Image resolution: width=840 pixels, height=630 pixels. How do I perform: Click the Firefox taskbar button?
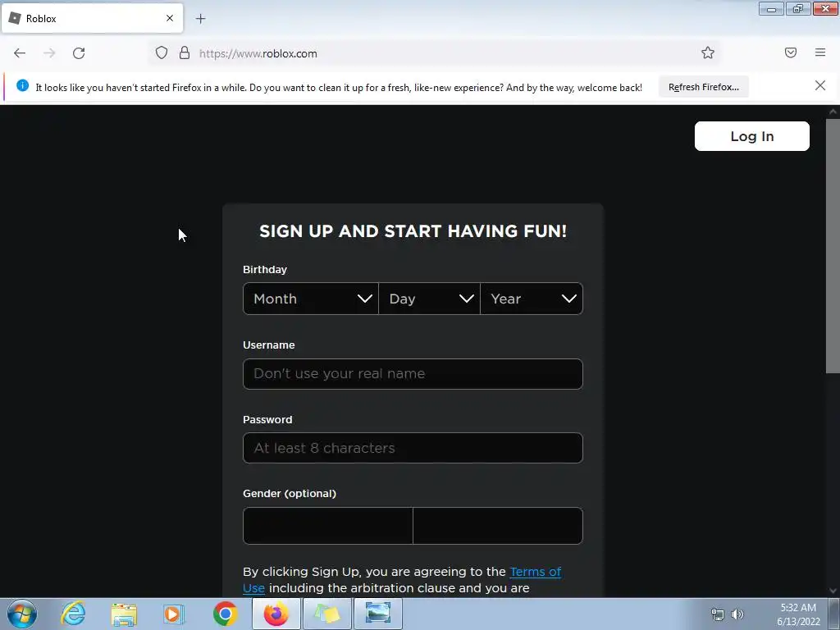pyautogui.click(x=276, y=614)
